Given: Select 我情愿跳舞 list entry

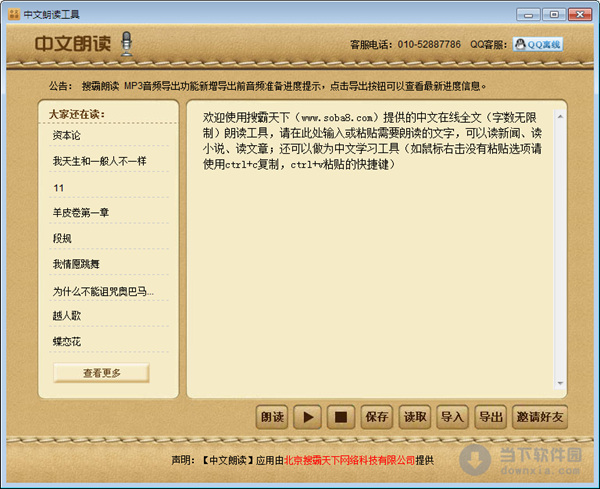Looking at the screenshot, I should point(76,264).
